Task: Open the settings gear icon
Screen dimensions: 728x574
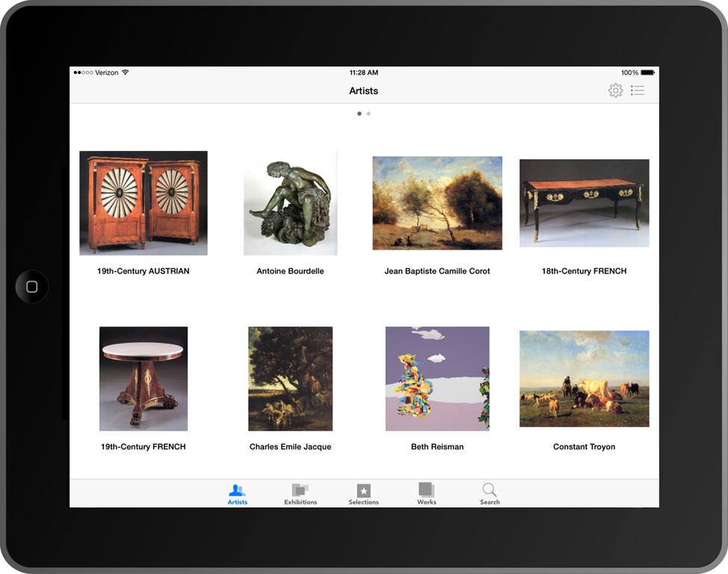Action: click(x=616, y=90)
